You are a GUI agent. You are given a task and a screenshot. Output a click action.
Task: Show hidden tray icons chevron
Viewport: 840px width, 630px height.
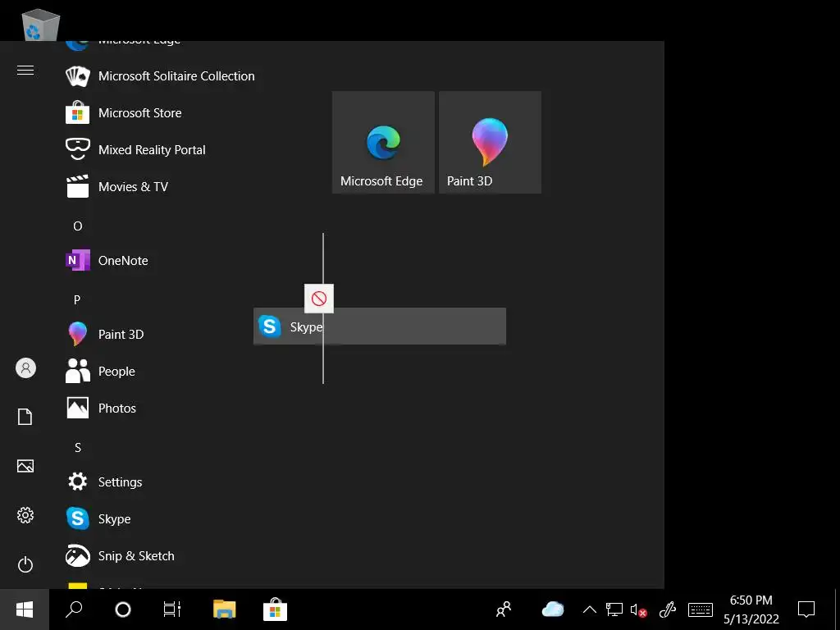590,609
